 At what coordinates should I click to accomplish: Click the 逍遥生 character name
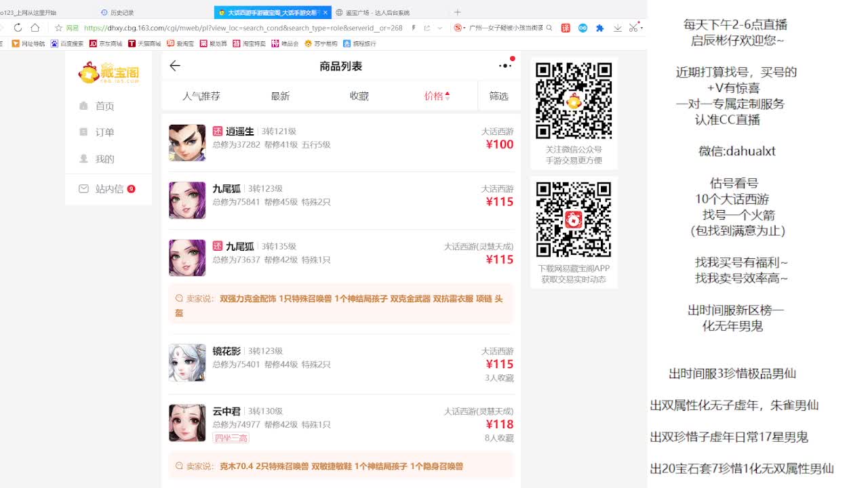click(240, 131)
